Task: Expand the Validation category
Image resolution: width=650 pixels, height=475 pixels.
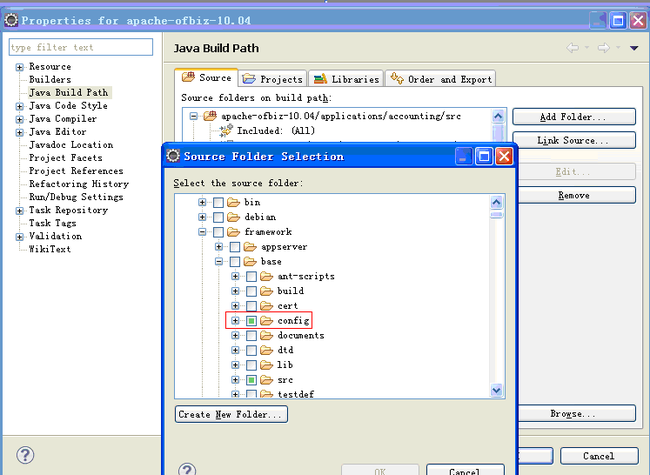Action: coord(19,237)
